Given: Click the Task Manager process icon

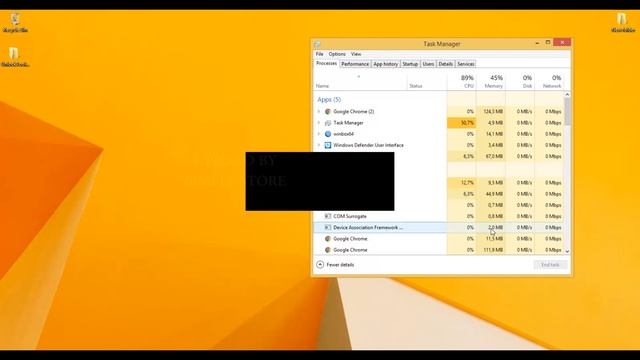Looking at the screenshot, I should point(327,123).
